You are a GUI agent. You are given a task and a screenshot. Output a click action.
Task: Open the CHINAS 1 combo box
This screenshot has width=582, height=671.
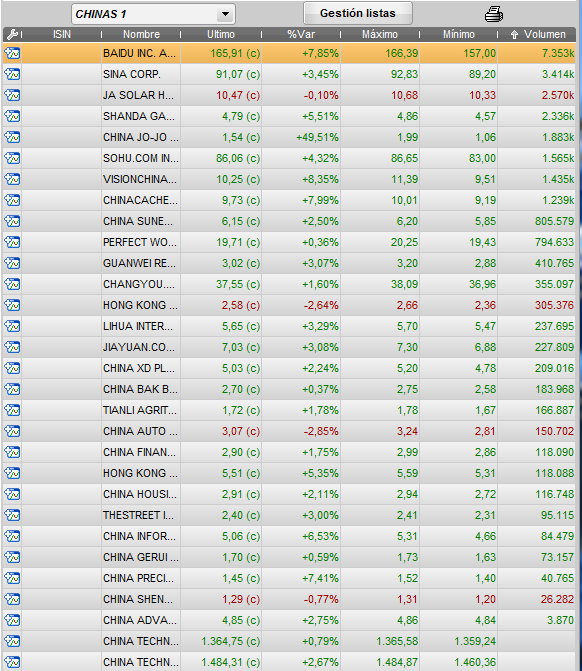coord(153,14)
